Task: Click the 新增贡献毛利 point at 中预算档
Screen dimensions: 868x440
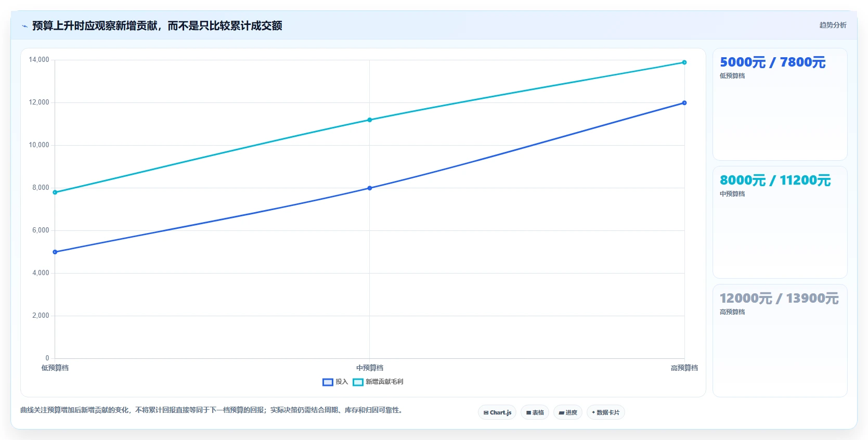Action: (x=370, y=120)
